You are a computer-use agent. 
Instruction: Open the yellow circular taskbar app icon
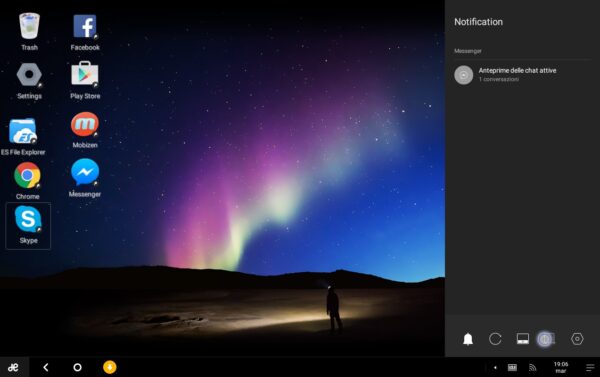pyautogui.click(x=110, y=367)
